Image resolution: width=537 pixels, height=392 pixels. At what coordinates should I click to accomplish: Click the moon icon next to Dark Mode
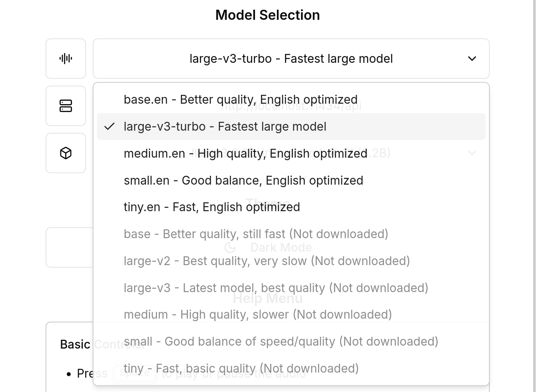click(230, 247)
